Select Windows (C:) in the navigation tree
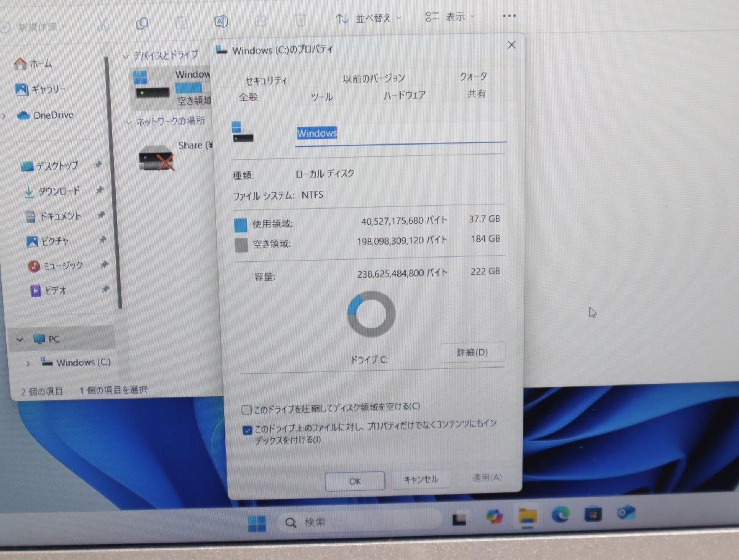Screen dimensions: 739x560 tap(76, 362)
